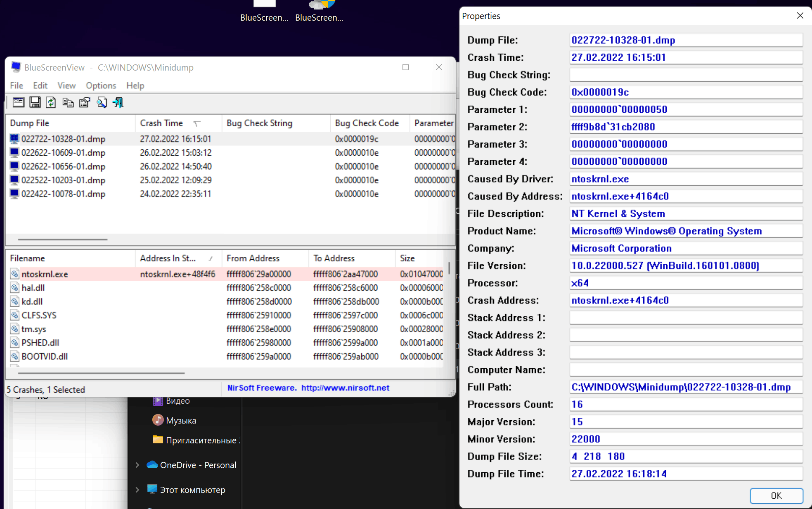Click the monitor icon beside 022522-10203-01.dmp
Image resolution: width=812 pixels, height=509 pixels.
click(14, 180)
